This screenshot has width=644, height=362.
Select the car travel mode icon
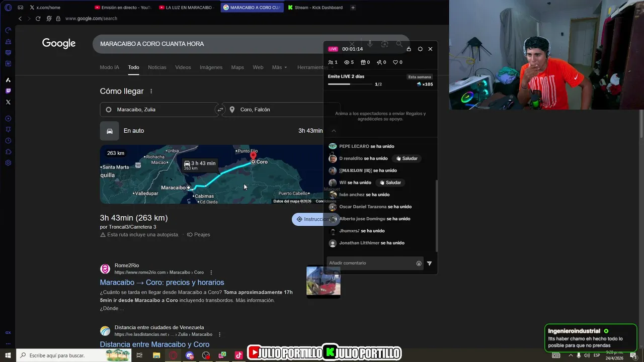pyautogui.click(x=109, y=131)
